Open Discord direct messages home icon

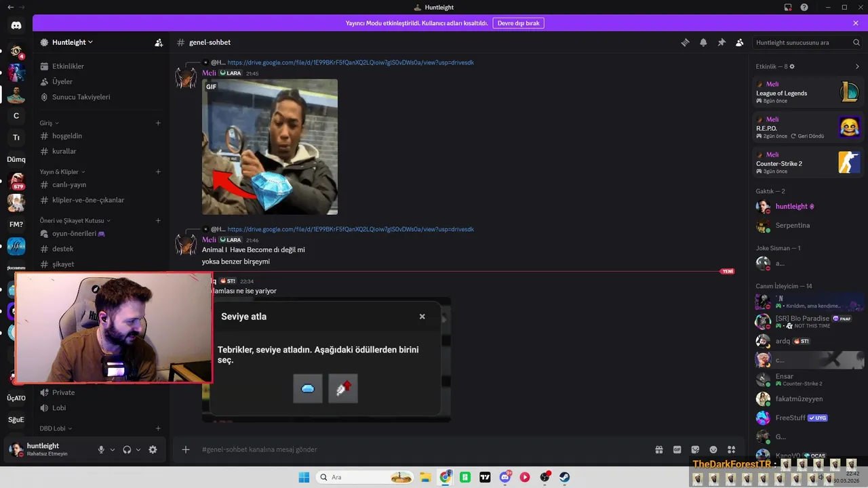[16, 26]
